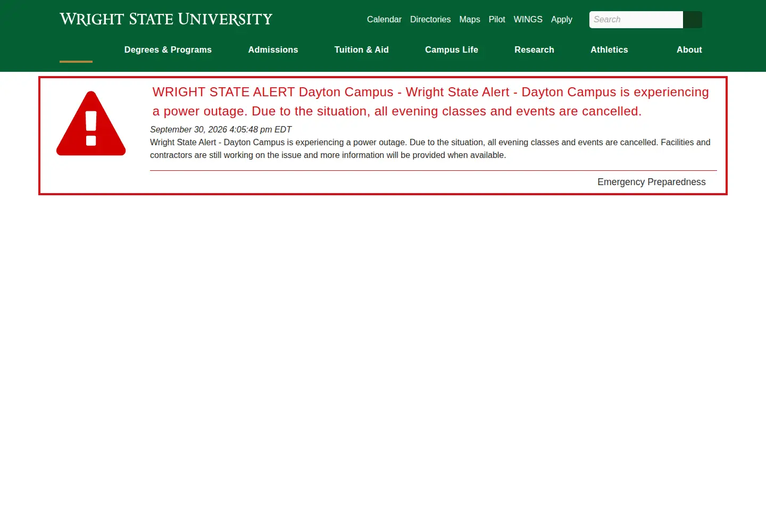Screen dimensions: 766x532
Task: Go to the Pilot link
Action: pyautogui.click(x=497, y=20)
